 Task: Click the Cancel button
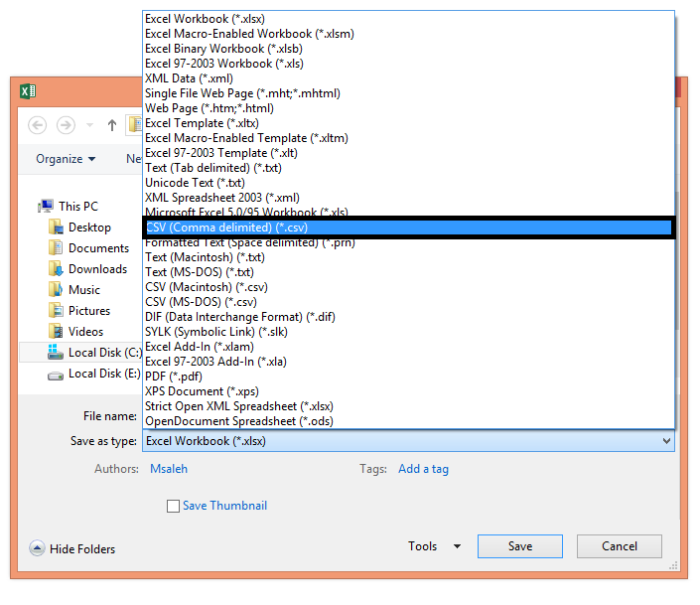[x=619, y=546]
